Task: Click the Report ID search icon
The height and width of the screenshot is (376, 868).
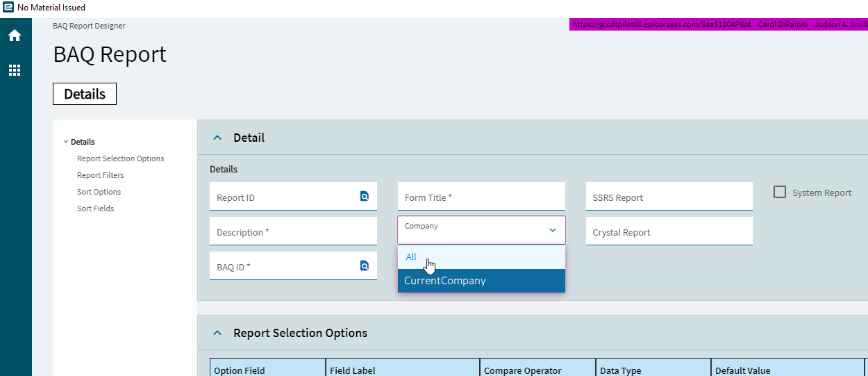Action: pos(365,197)
